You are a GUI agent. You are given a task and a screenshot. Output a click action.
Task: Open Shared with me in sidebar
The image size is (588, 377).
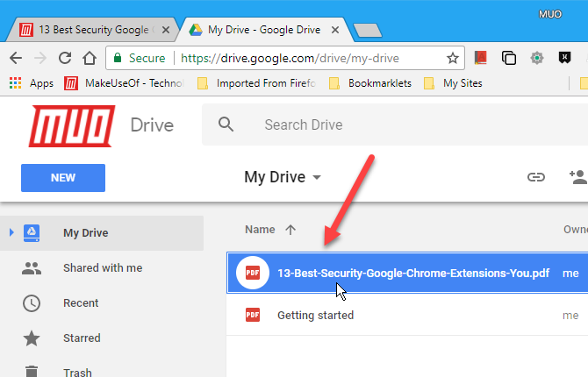click(102, 268)
